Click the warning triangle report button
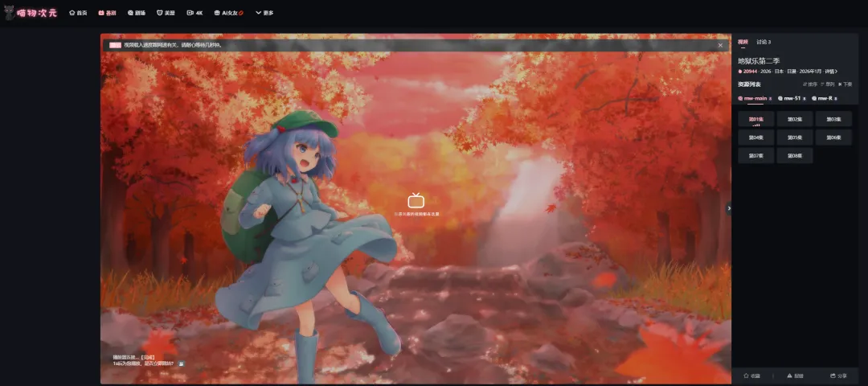Image resolution: width=868 pixels, height=386 pixels. click(x=794, y=376)
